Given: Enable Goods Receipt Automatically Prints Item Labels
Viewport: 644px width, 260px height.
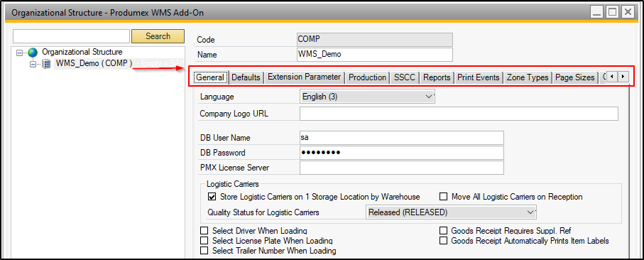Looking at the screenshot, I should [x=443, y=241].
